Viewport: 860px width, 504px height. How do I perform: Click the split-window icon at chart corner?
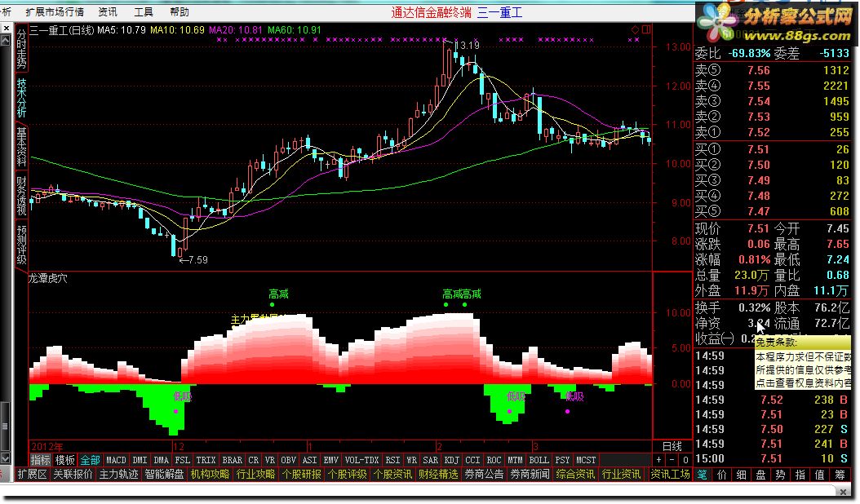click(x=647, y=29)
